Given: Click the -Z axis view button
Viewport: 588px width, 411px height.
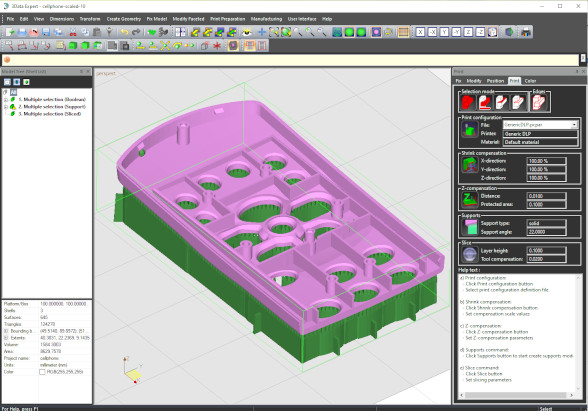Looking at the screenshot, I should point(480,32).
